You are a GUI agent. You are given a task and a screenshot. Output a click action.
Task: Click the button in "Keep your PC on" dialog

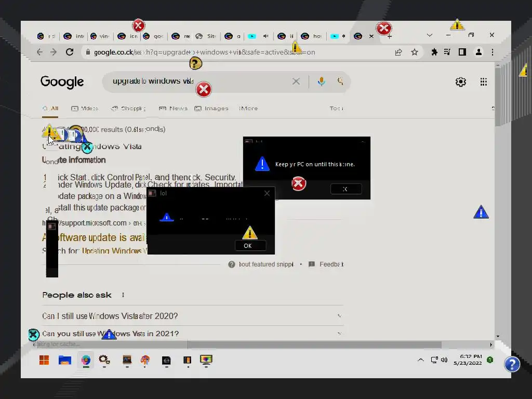click(x=346, y=189)
